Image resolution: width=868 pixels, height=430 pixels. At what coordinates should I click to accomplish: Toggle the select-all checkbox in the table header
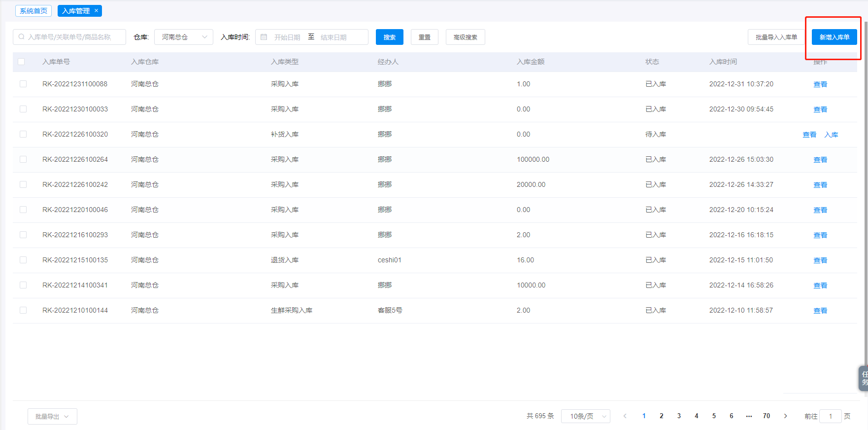click(x=21, y=62)
